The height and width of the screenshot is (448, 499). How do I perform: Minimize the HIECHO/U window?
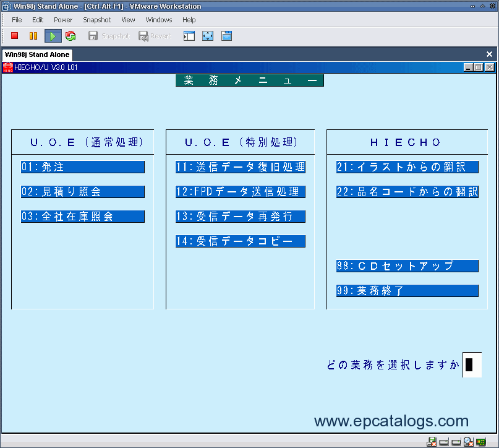[468, 67]
